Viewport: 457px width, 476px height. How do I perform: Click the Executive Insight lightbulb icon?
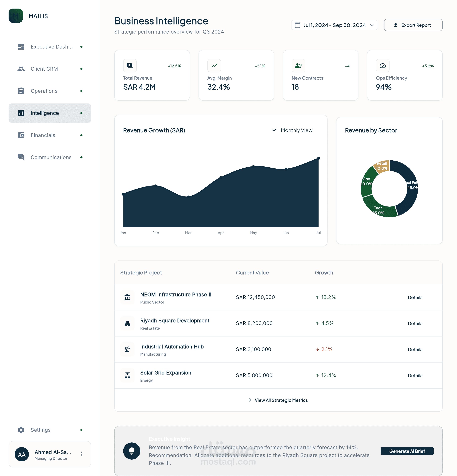click(132, 451)
